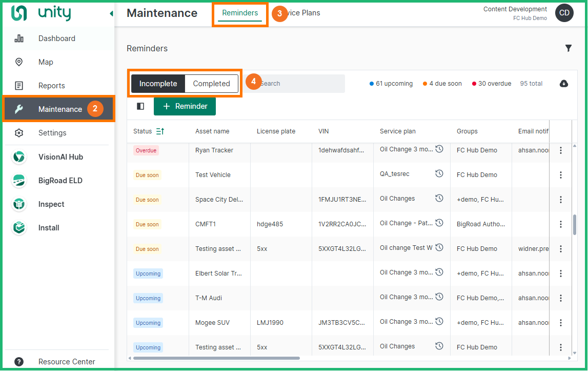Select the Incomplete reminders toggle
This screenshot has width=588, height=371.
pyautogui.click(x=158, y=84)
